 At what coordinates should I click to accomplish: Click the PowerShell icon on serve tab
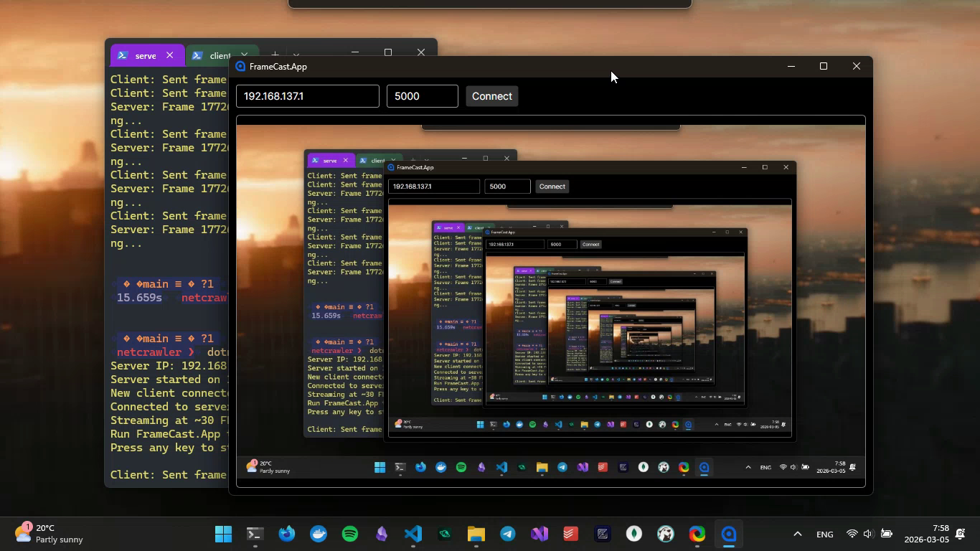123,55
